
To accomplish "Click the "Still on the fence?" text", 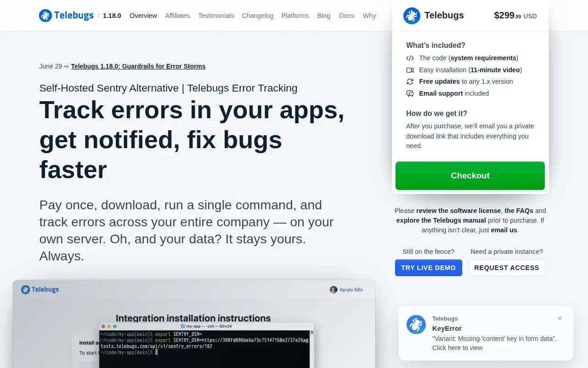I will click(429, 252).
